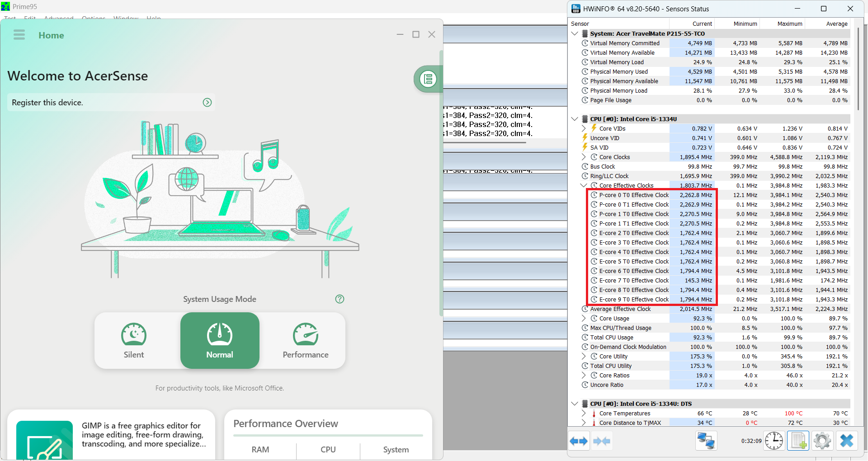Click HWiNFO expand/collapse arrows button
This screenshot has width=868, height=461.
(x=579, y=441)
